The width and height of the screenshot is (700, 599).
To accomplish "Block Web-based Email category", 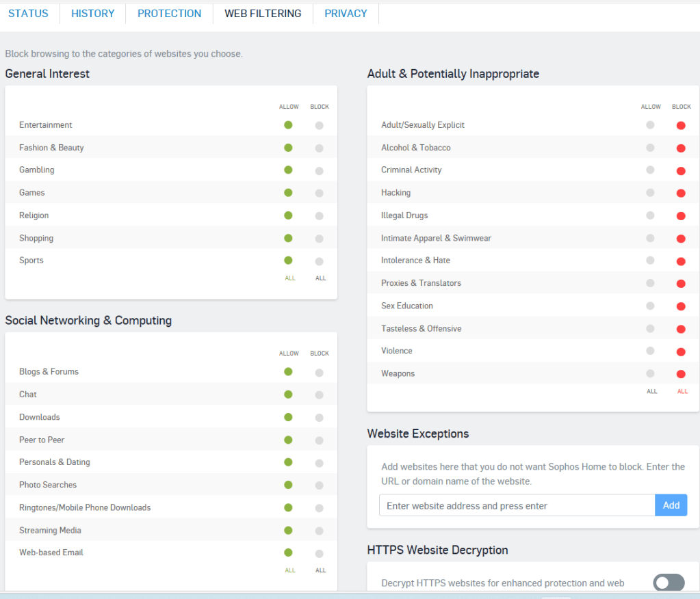I will tap(319, 553).
